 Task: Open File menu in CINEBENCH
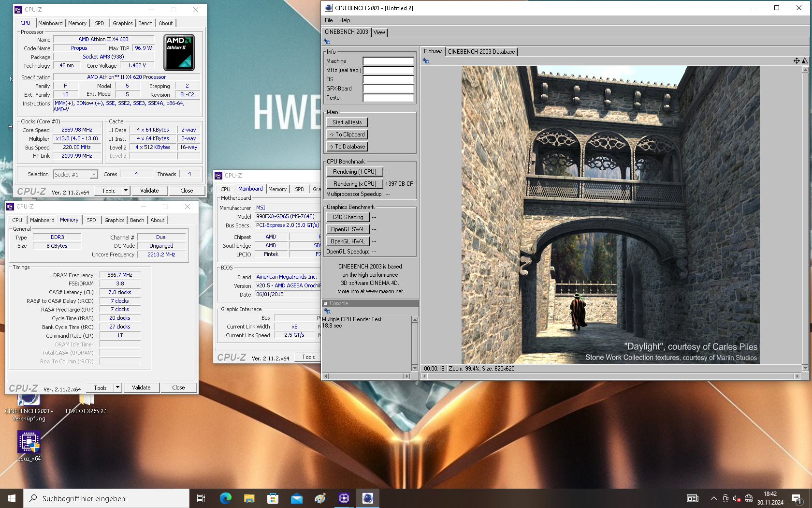point(329,20)
